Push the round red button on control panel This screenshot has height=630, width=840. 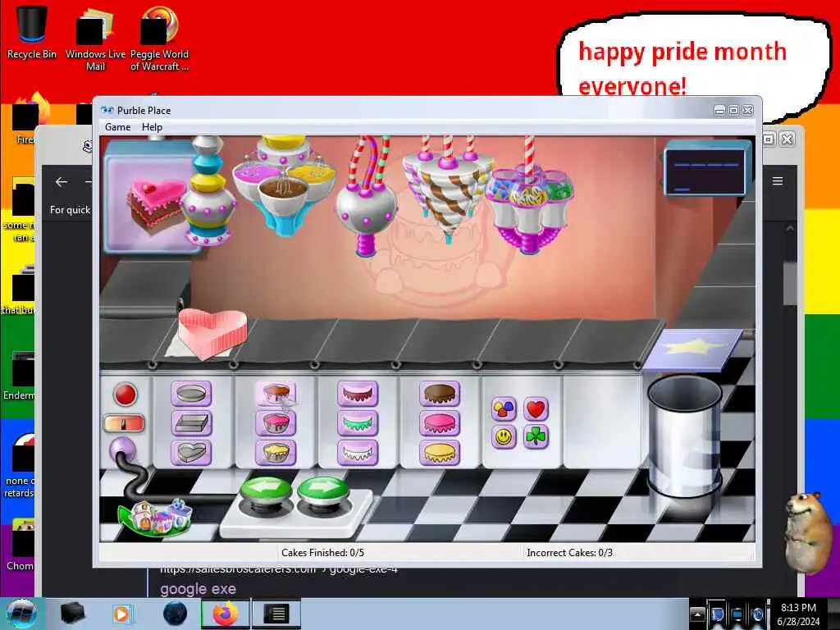(x=126, y=395)
